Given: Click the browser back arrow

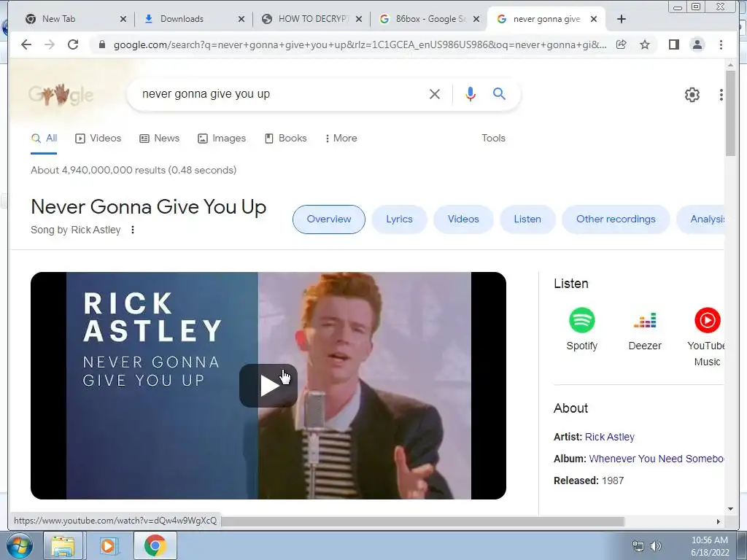Looking at the screenshot, I should pyautogui.click(x=26, y=44).
